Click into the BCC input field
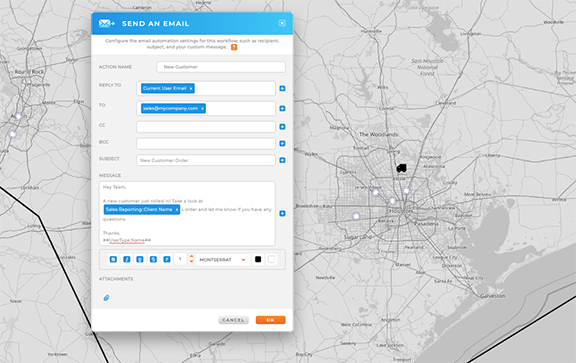576x363 pixels. click(206, 143)
